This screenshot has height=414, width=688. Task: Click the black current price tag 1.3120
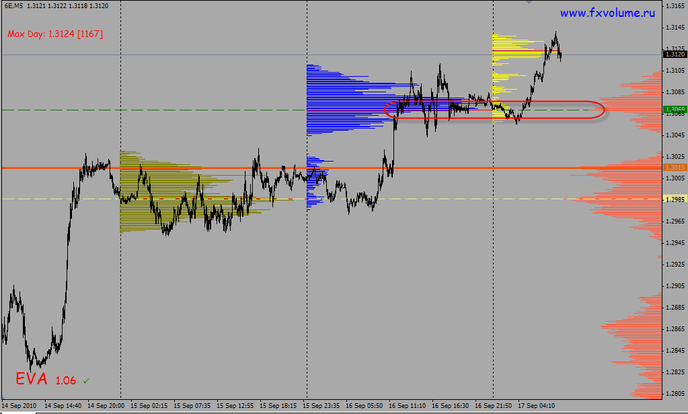[674, 54]
